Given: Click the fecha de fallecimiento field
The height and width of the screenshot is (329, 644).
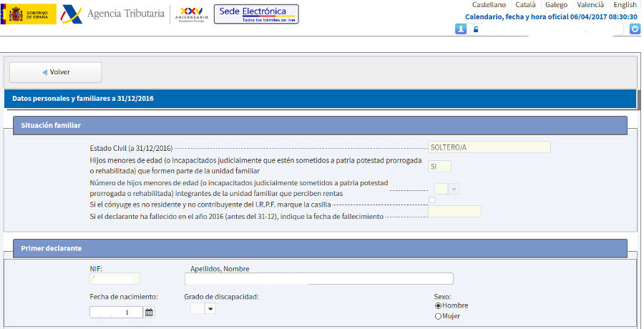Looking at the screenshot, I should pos(454,212).
